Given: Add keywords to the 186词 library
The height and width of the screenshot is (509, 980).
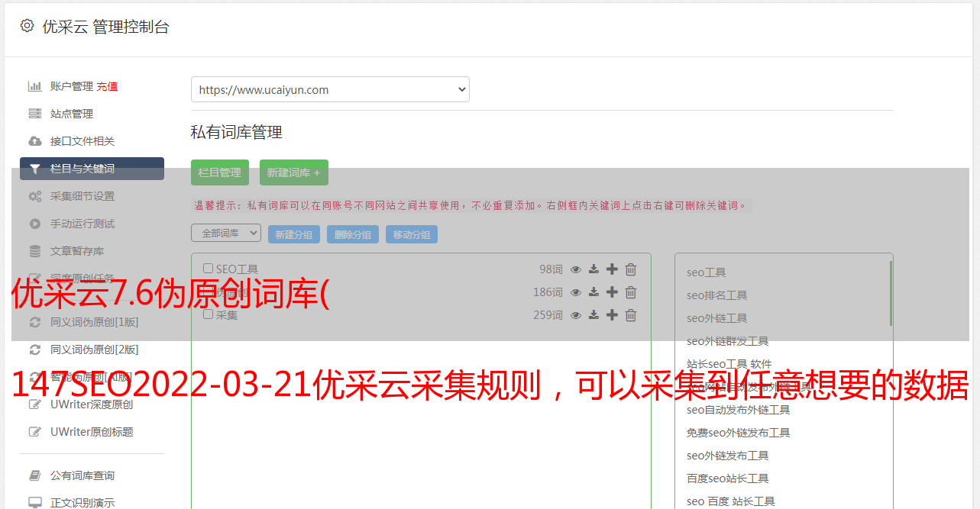Looking at the screenshot, I should click(x=612, y=292).
